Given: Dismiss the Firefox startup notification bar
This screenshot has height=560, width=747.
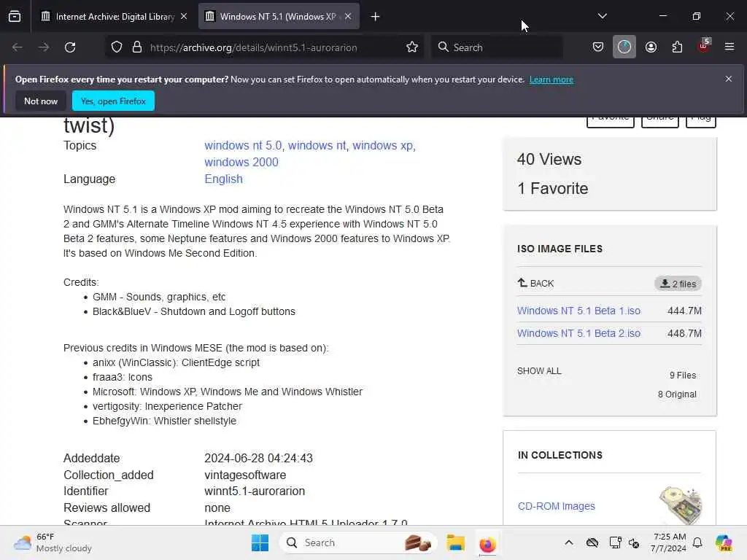Looking at the screenshot, I should (729, 79).
